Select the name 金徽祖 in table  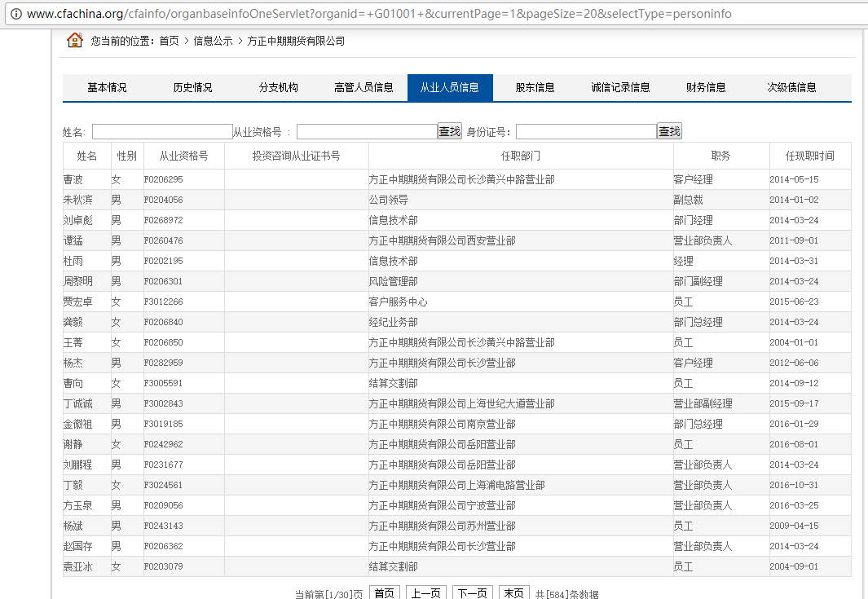coord(78,424)
